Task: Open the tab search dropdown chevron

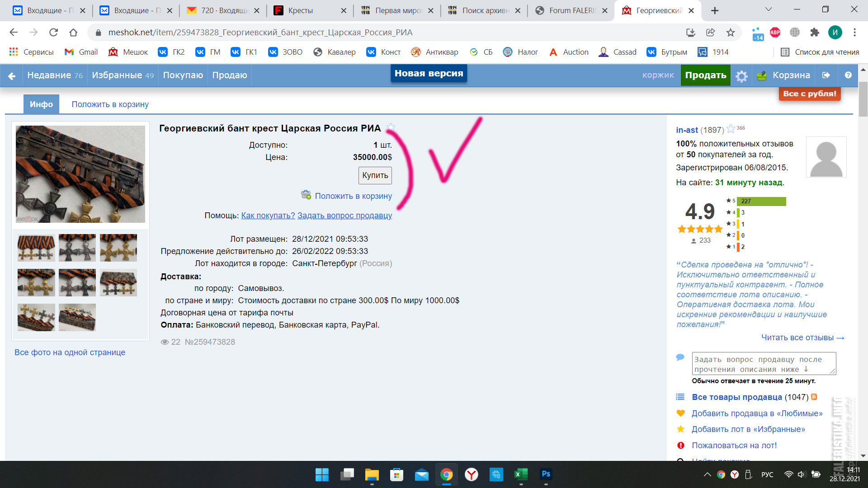Action: (769, 9)
